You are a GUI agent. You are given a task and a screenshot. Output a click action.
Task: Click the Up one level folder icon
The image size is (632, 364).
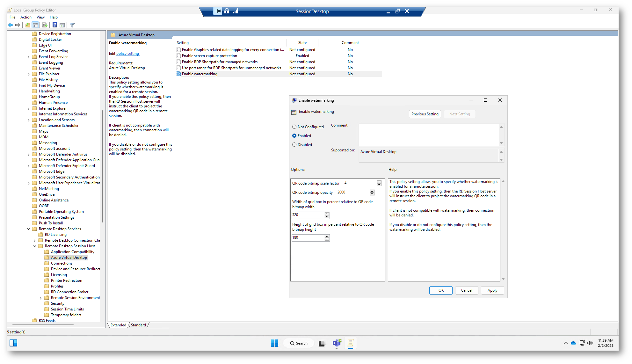pyautogui.click(x=28, y=25)
